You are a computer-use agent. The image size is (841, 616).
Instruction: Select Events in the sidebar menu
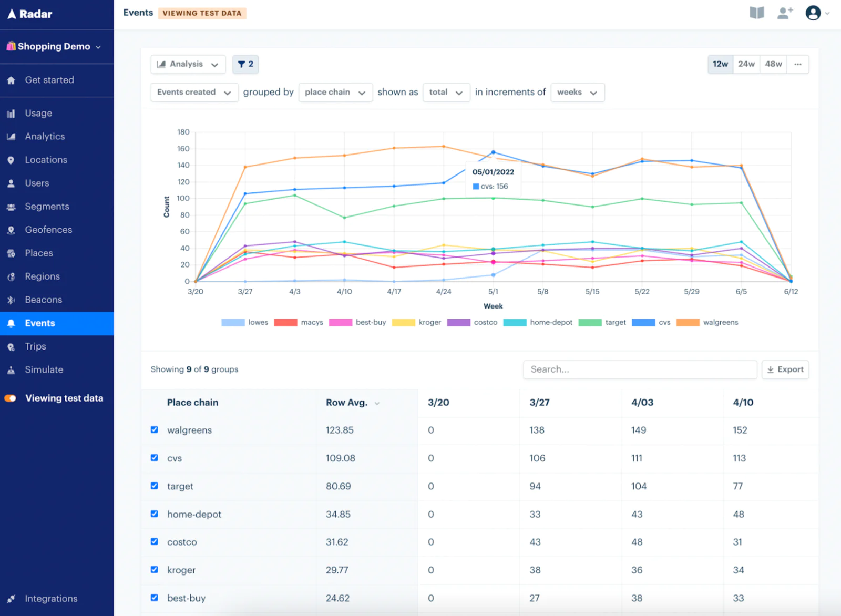click(39, 323)
